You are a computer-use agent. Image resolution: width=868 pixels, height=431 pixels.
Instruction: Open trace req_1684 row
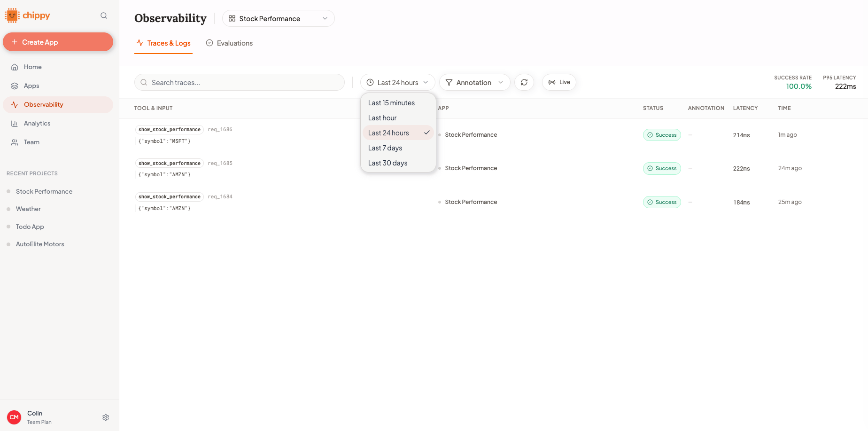pyautogui.click(x=494, y=202)
